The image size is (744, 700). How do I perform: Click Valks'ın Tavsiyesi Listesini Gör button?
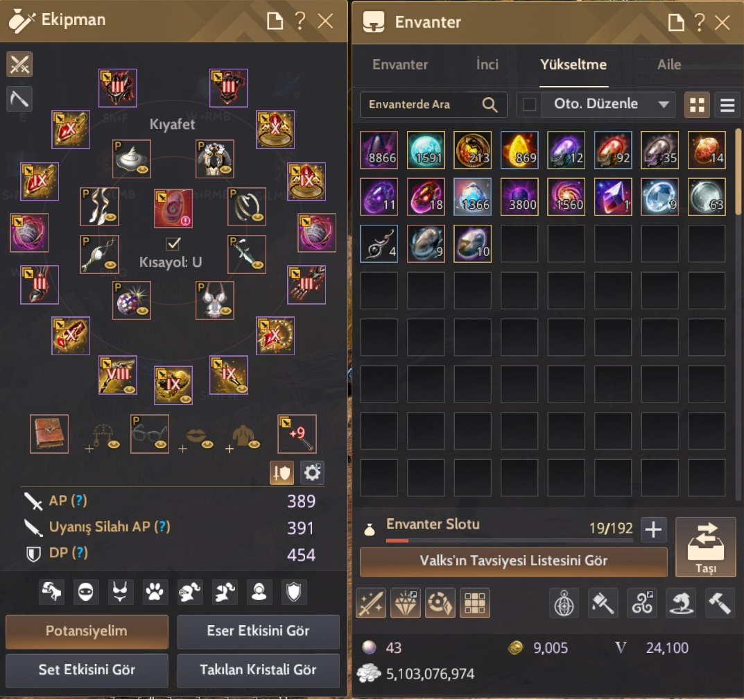click(x=513, y=561)
